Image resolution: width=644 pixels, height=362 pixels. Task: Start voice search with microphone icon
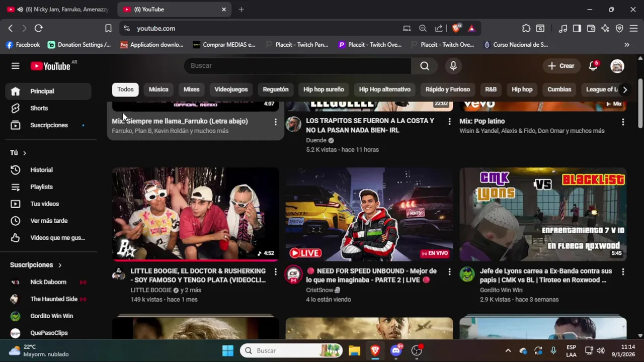(453, 66)
